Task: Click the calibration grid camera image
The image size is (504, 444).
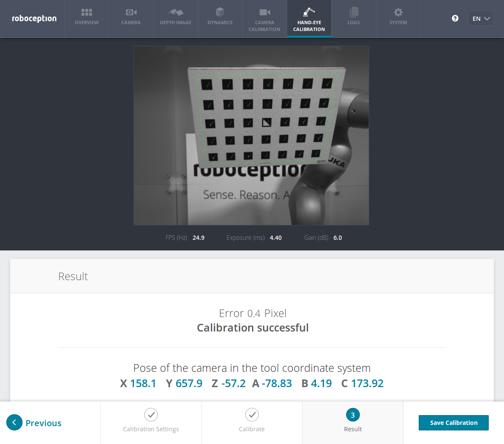Action: pyautogui.click(x=251, y=135)
